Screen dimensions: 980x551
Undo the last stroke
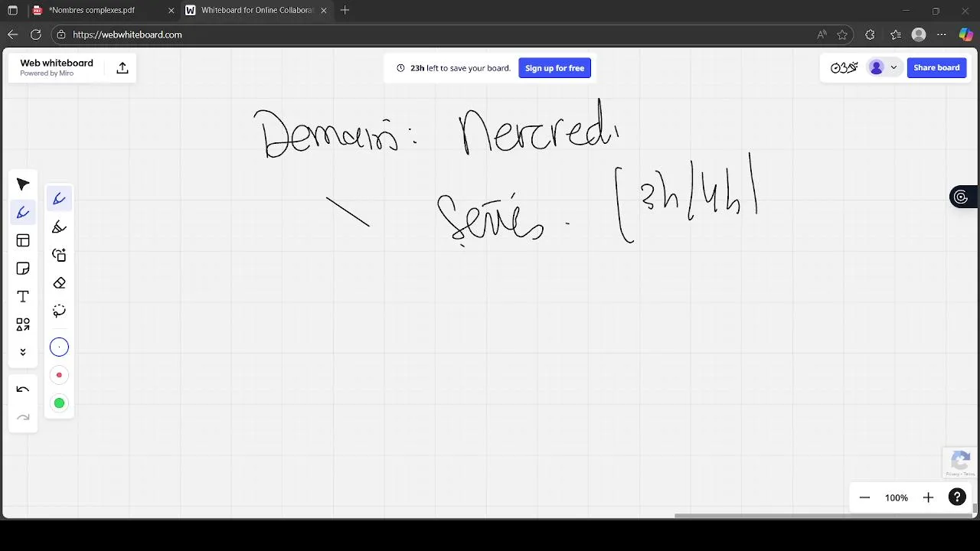(x=23, y=390)
